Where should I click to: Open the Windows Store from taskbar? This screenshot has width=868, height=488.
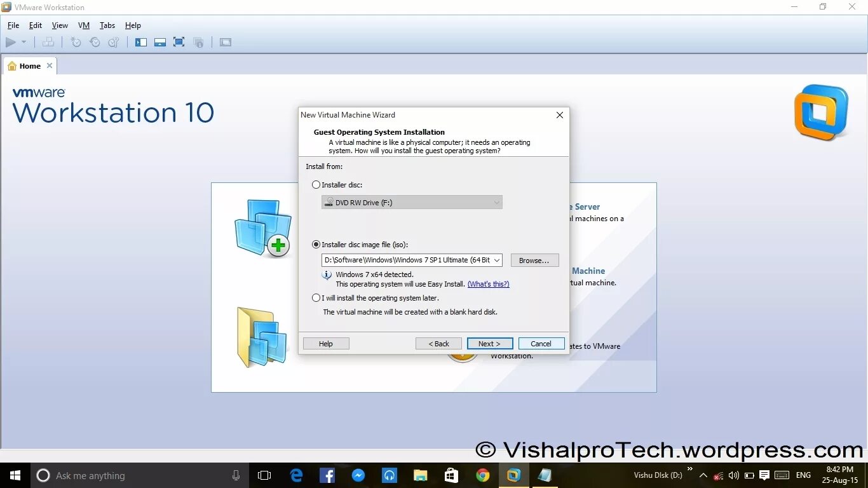tap(452, 475)
